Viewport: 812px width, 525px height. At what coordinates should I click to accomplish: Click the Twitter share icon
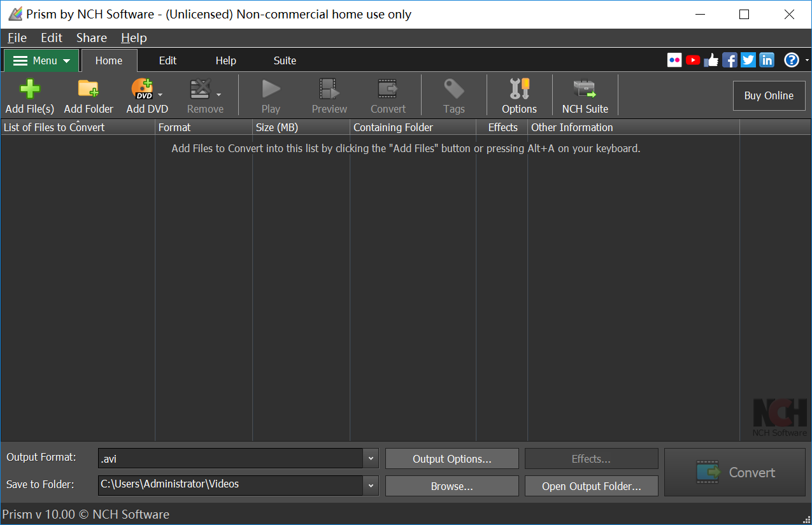click(x=748, y=60)
